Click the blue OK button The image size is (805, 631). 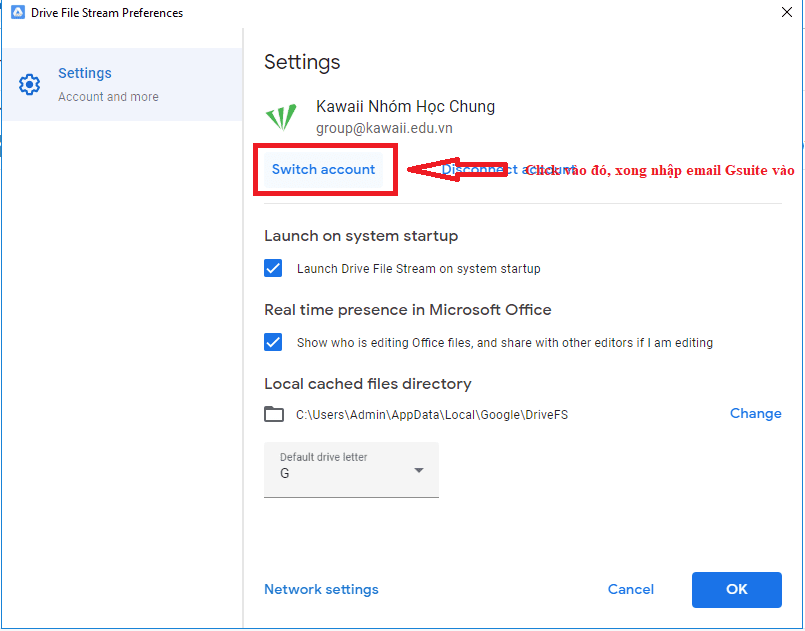pos(737,589)
